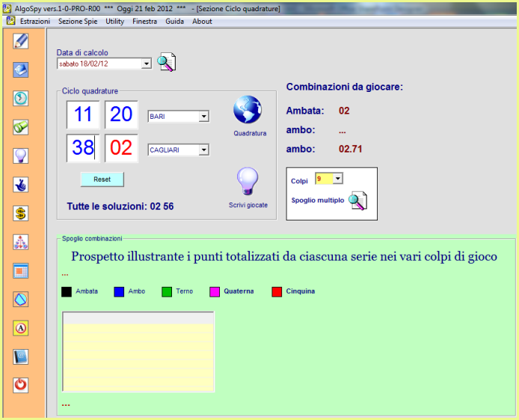Image resolution: width=519 pixels, height=420 pixels.
Task: Click the magenta Quaterna color swatch
Action: 215,291
